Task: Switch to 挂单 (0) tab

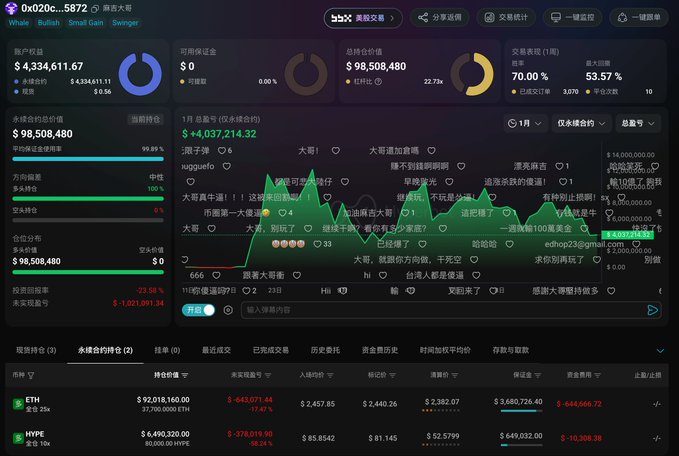Action: tap(167, 350)
